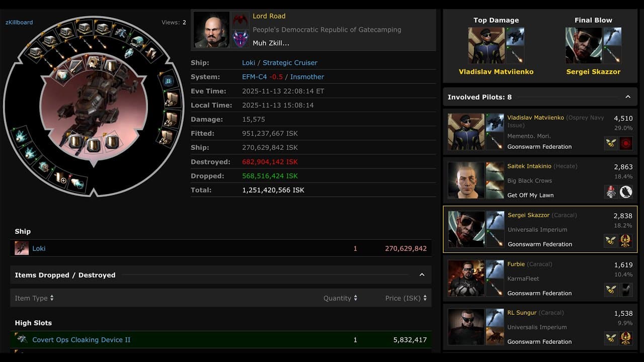Click the left logo in Saitek Intakinio's row
The image size is (644, 362).
click(611, 192)
